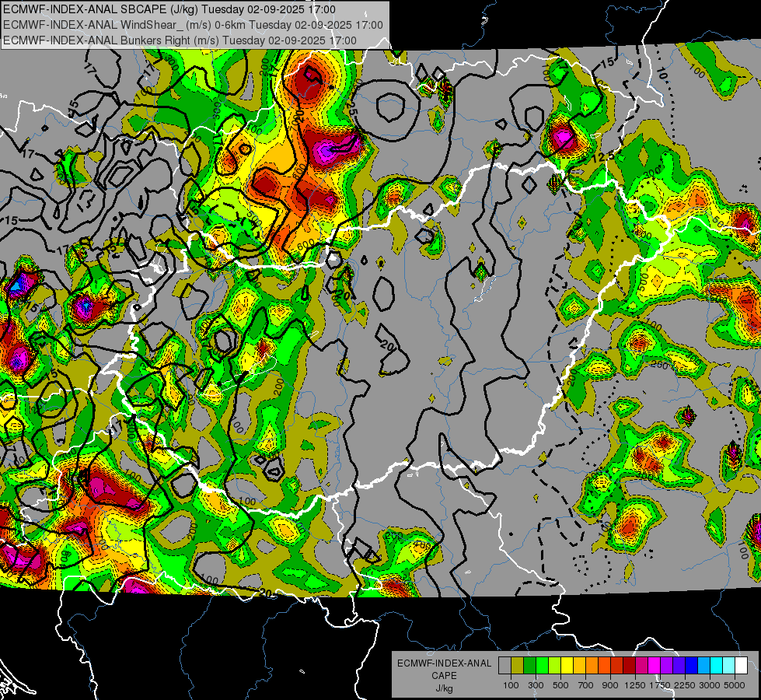This screenshot has height=700, width=761.
Task: Click the legend value 3000
Action: (x=710, y=685)
